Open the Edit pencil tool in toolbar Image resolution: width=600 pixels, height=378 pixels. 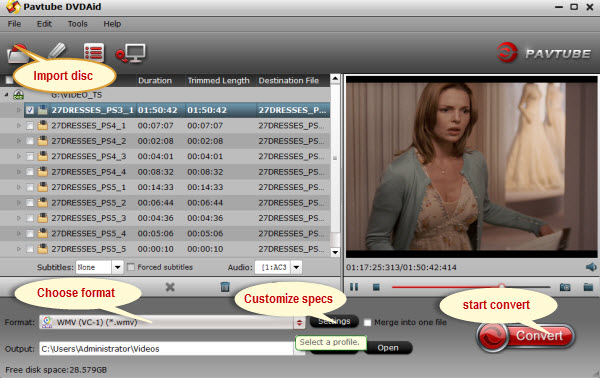tap(57, 51)
